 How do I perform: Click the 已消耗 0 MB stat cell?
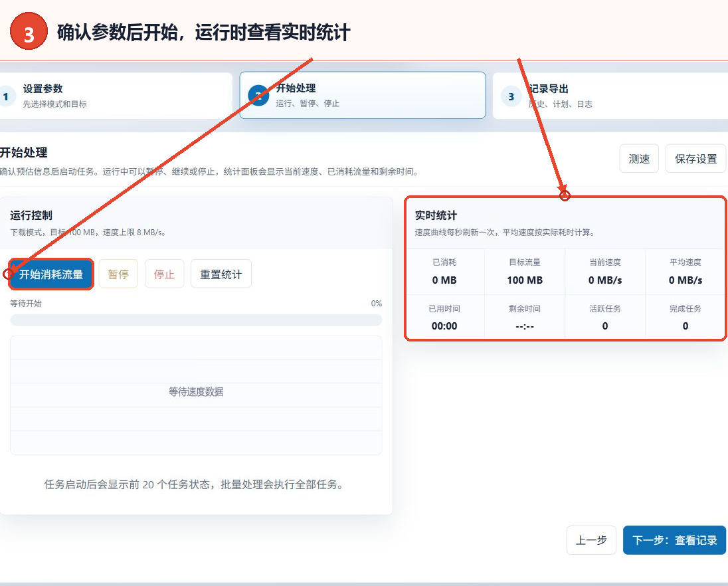(x=444, y=272)
